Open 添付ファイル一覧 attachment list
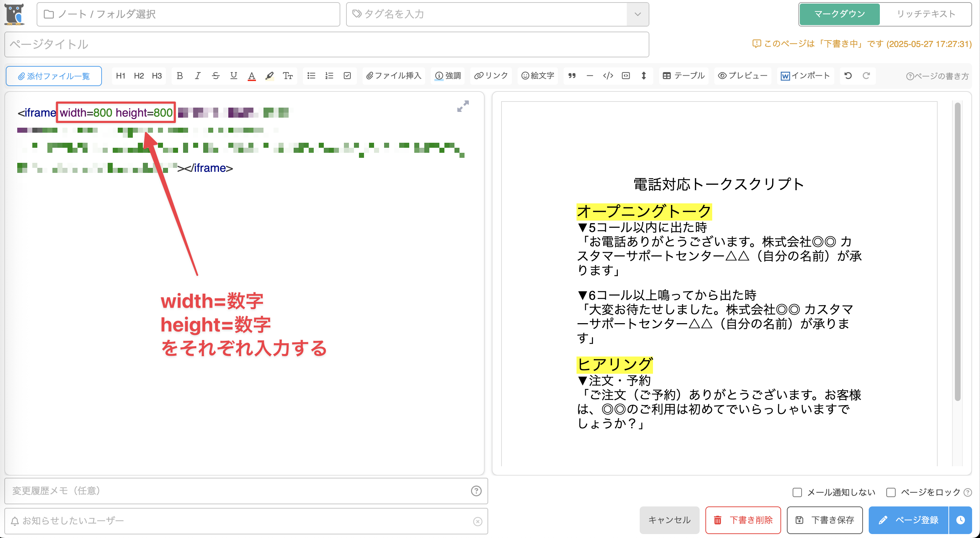Image resolution: width=980 pixels, height=538 pixels. (x=53, y=76)
